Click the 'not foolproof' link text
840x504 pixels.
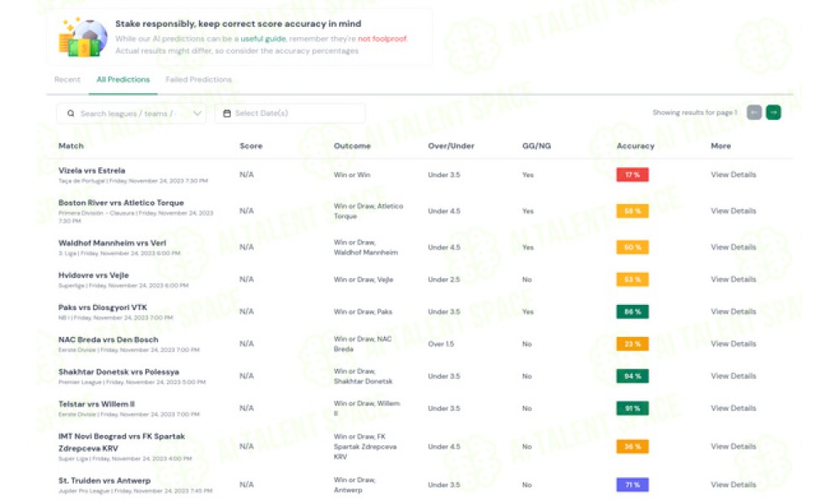point(382,39)
